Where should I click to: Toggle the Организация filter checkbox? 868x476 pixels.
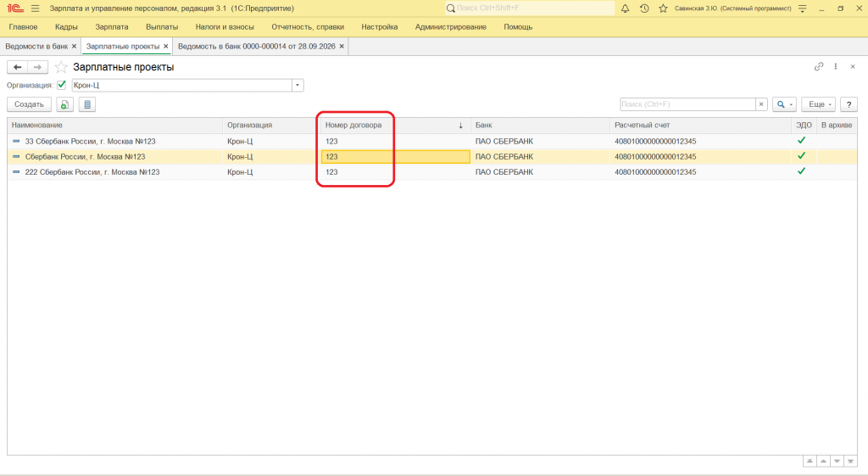pos(61,85)
